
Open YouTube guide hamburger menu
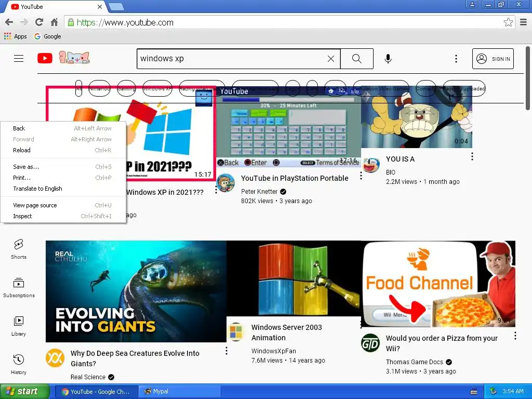[19, 58]
